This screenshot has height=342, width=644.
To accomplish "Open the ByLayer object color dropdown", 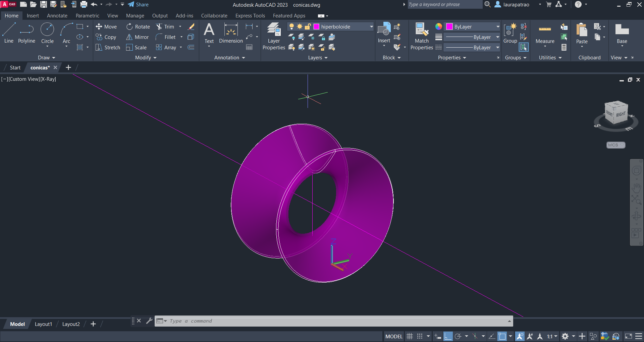I will [498, 27].
